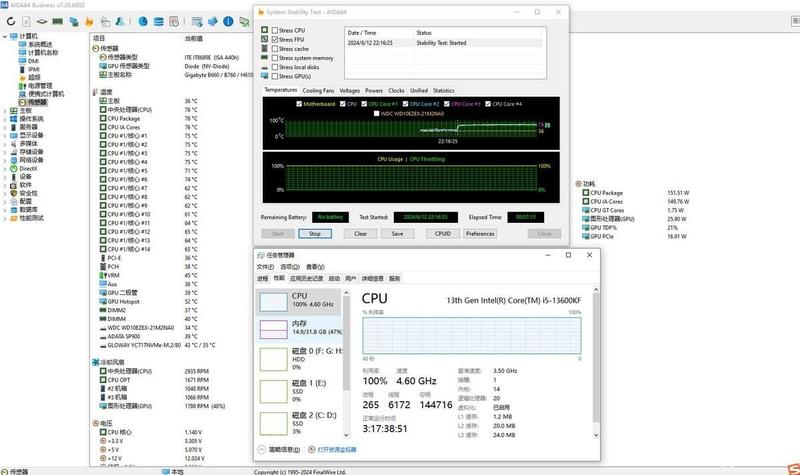Collapse the 计算机 tree node
Screen dimensions: 800x475
(x=5, y=36)
